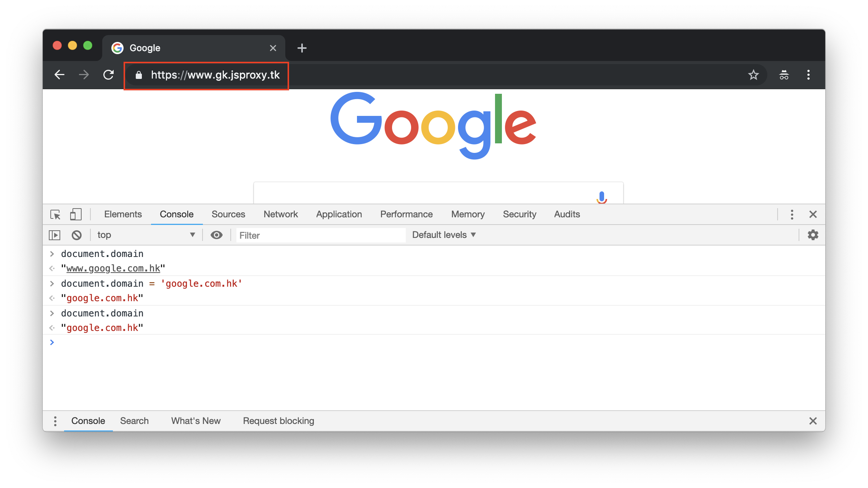
Task: Click the browser back arrow
Action: tap(59, 75)
